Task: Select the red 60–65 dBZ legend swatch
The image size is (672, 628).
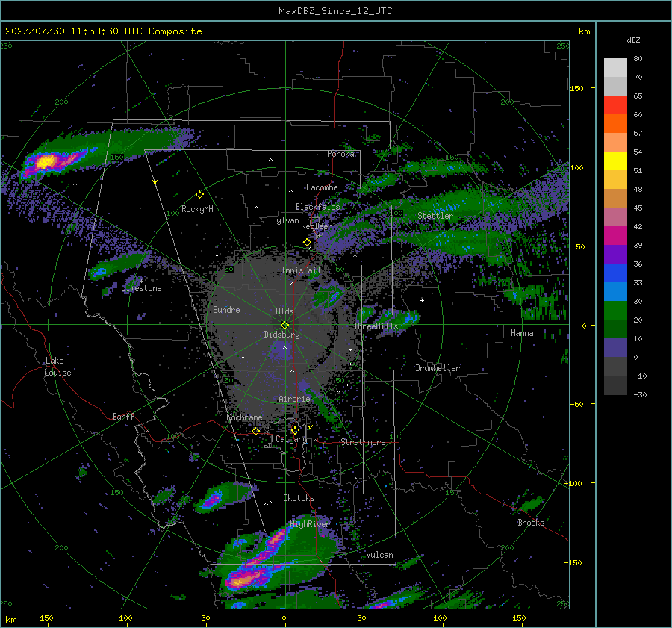Action: (x=615, y=105)
